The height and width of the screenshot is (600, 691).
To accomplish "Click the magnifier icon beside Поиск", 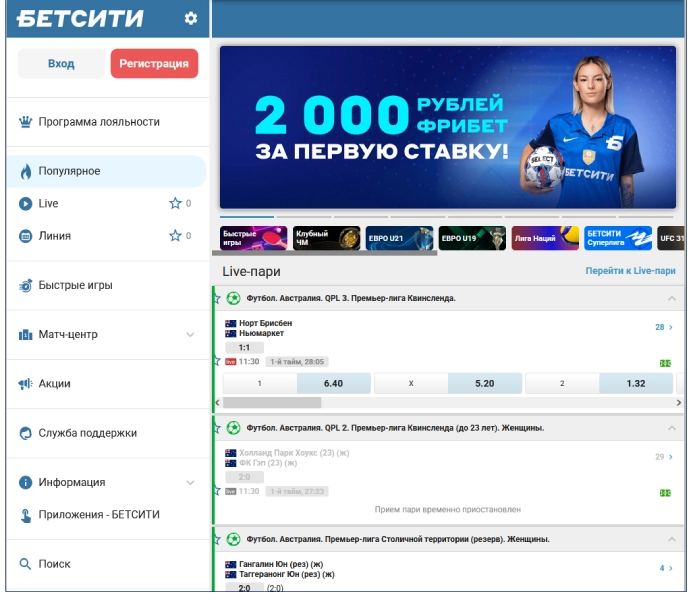I will pyautogui.click(x=26, y=564).
